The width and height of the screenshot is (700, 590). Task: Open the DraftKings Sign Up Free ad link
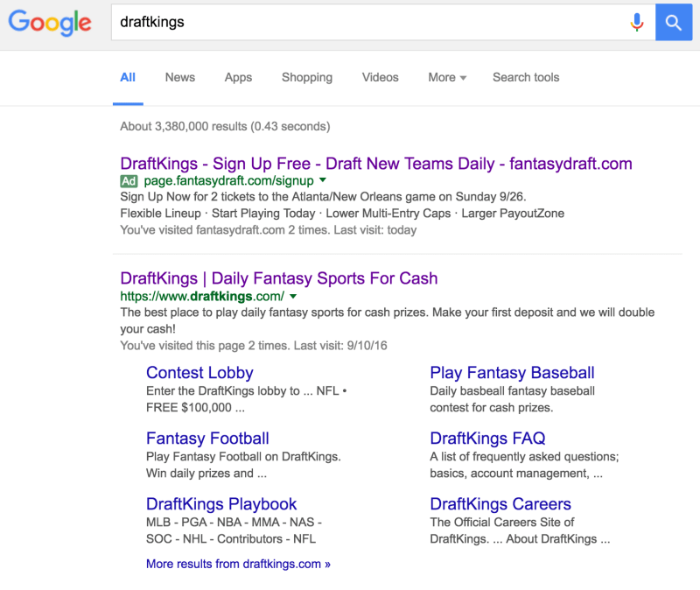pos(376,164)
